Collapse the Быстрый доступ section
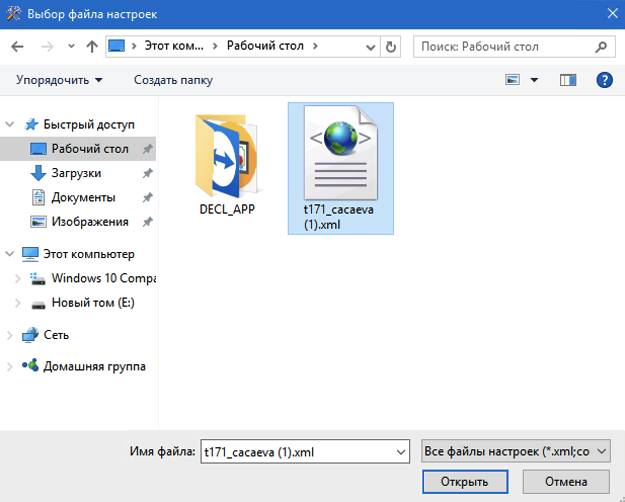625x502 pixels. [10, 124]
